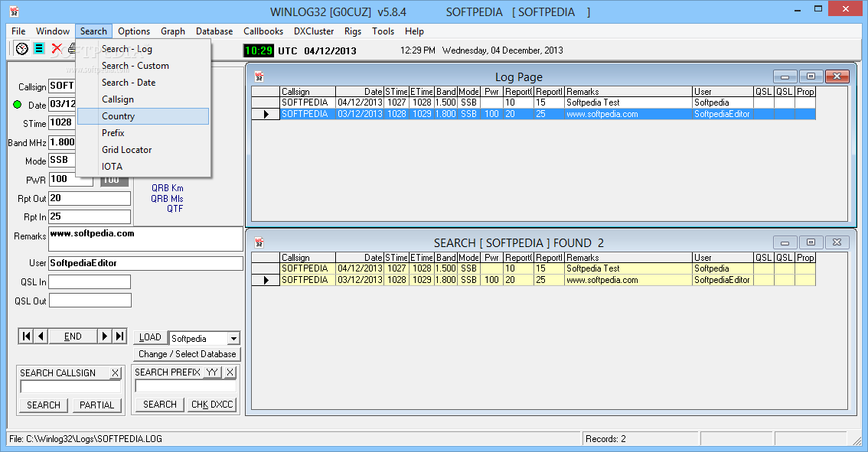This screenshot has width=868, height=452.
Task: Open the Tools menu
Action: pos(383,31)
